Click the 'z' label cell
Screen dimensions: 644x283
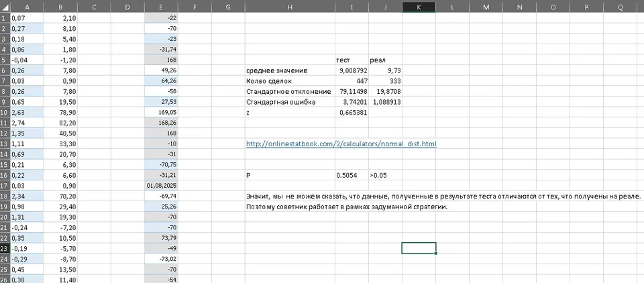point(290,113)
